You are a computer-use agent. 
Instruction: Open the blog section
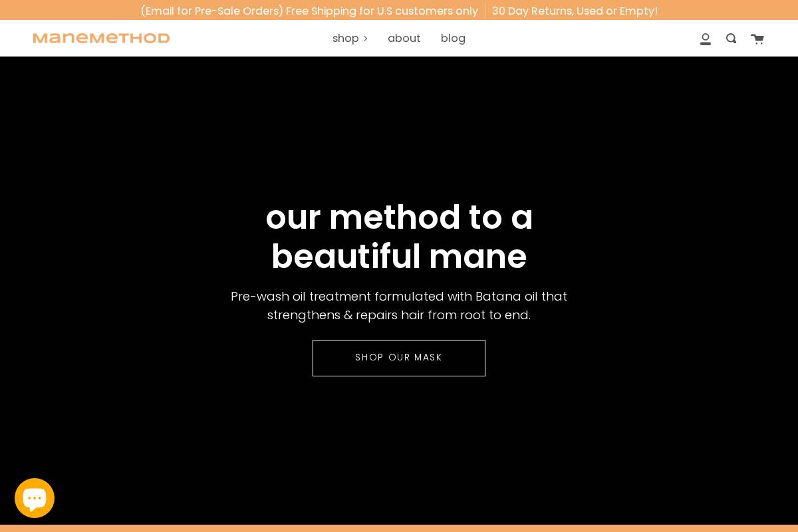pyautogui.click(x=453, y=38)
